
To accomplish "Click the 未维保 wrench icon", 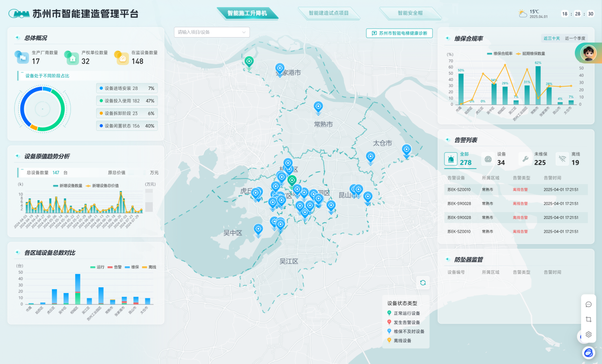I will tap(525, 159).
